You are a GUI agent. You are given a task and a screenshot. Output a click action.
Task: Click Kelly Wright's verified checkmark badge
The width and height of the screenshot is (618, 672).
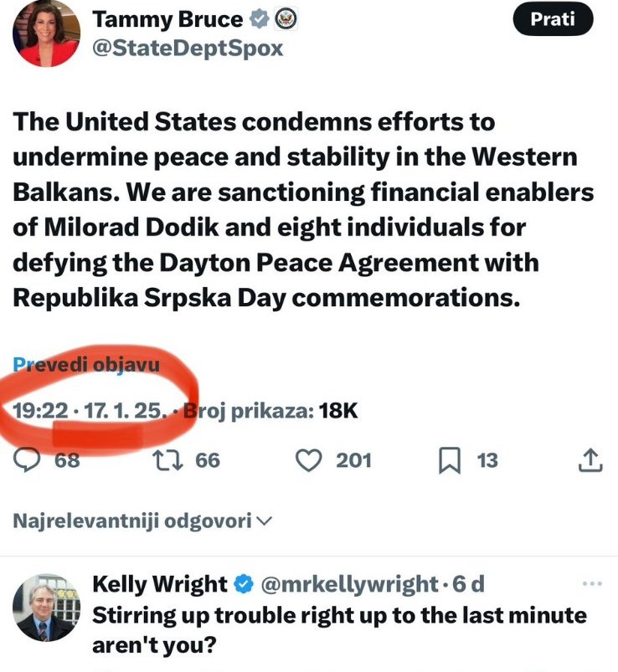(x=244, y=583)
